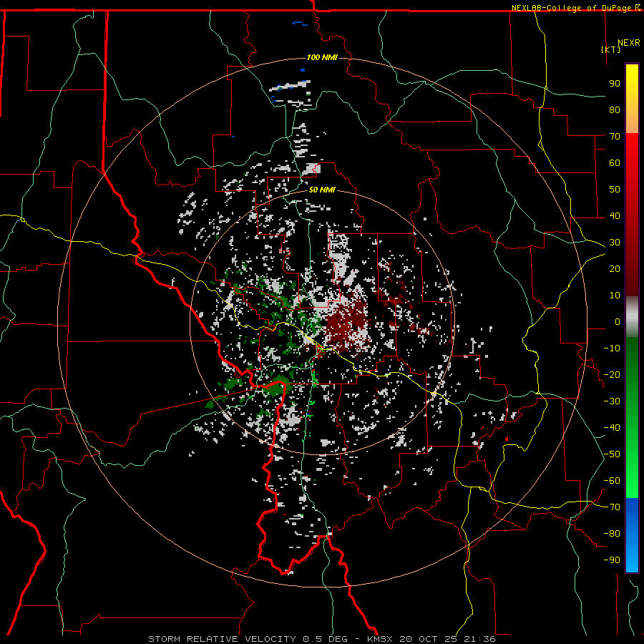
Task: Select the 20 OCT 25 date text
Action: coord(429,639)
